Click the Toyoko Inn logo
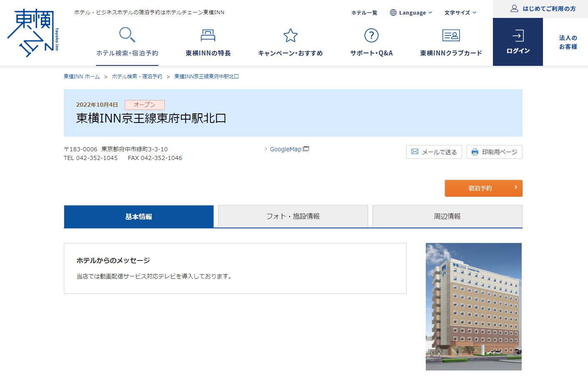Viewport: 588px width, 378px height. 33,33
